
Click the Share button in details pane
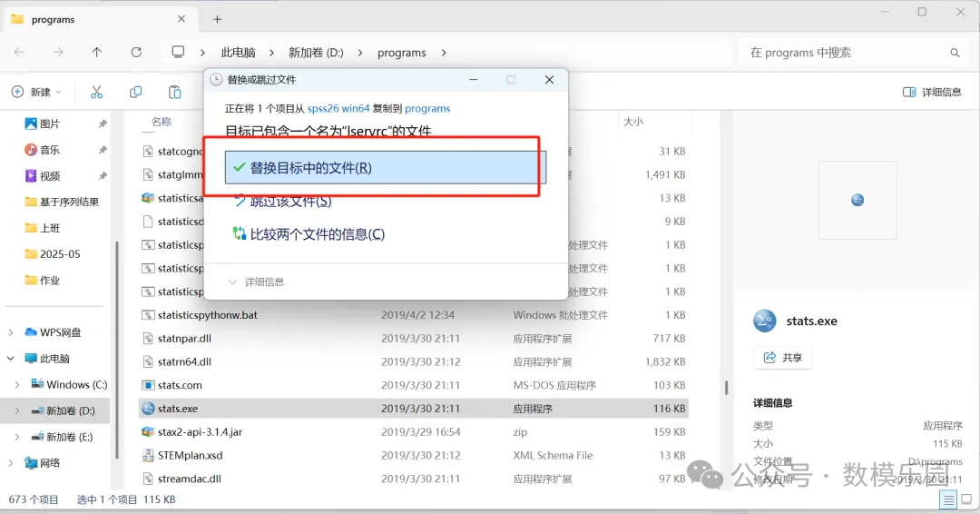783,358
